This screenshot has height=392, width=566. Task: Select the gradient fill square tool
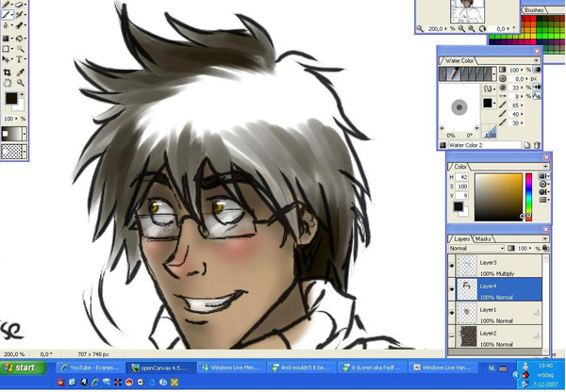click(7, 39)
